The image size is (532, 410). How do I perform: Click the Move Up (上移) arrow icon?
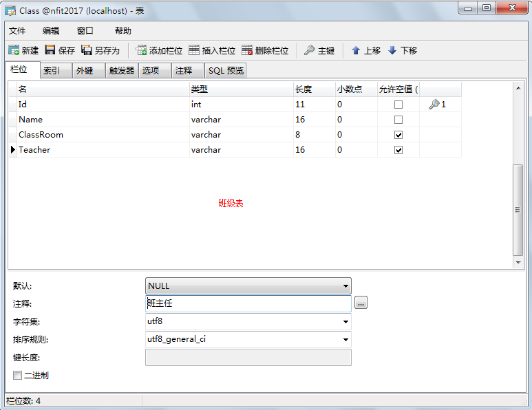(356, 50)
